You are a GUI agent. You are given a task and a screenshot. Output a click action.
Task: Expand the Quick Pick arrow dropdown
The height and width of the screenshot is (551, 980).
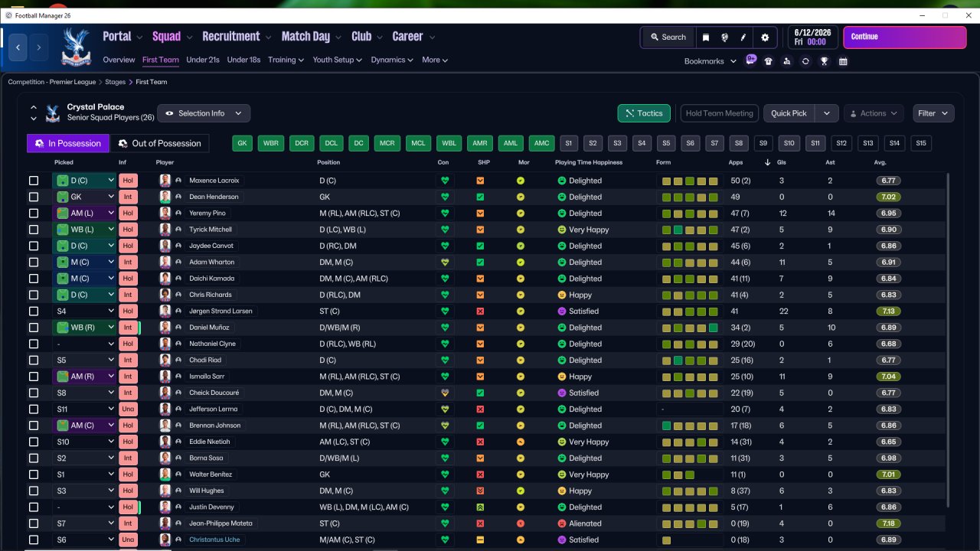tap(827, 113)
